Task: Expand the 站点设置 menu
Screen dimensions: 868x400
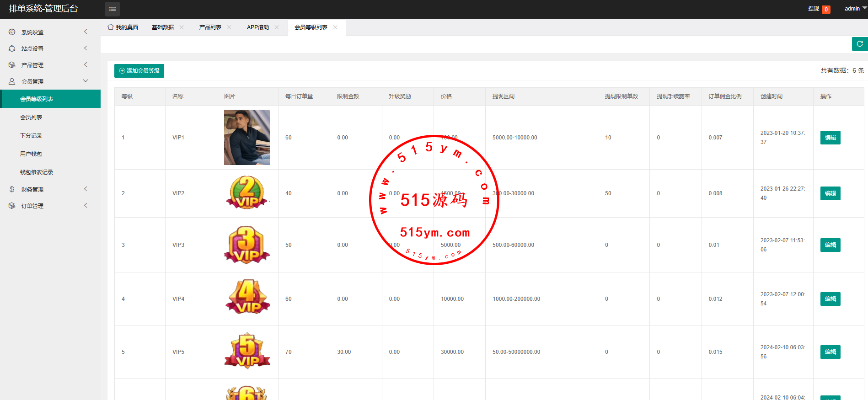Action: click(x=32, y=48)
